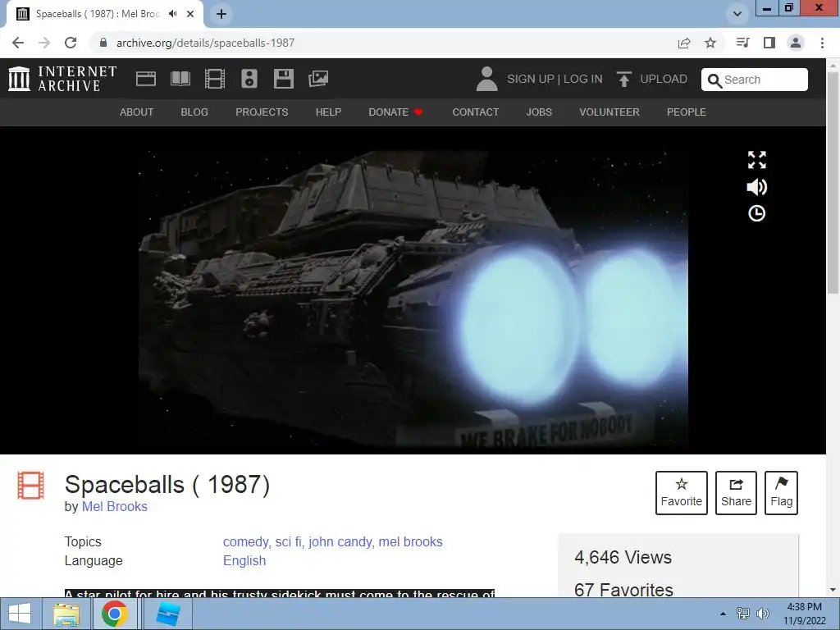
Task: Open the ABOUT menu item
Action: pyautogui.click(x=137, y=112)
